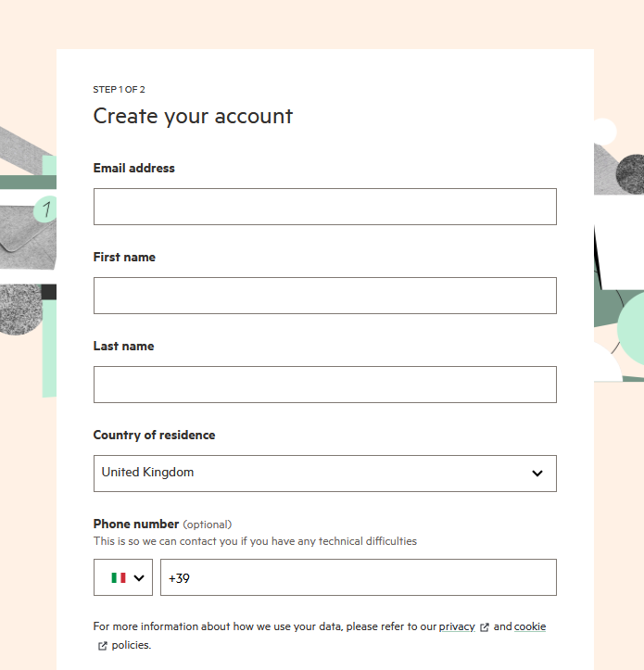Viewport: 644px width, 670px height.
Task: Click the STEP 1 OF 2 indicator
Action: (x=119, y=90)
